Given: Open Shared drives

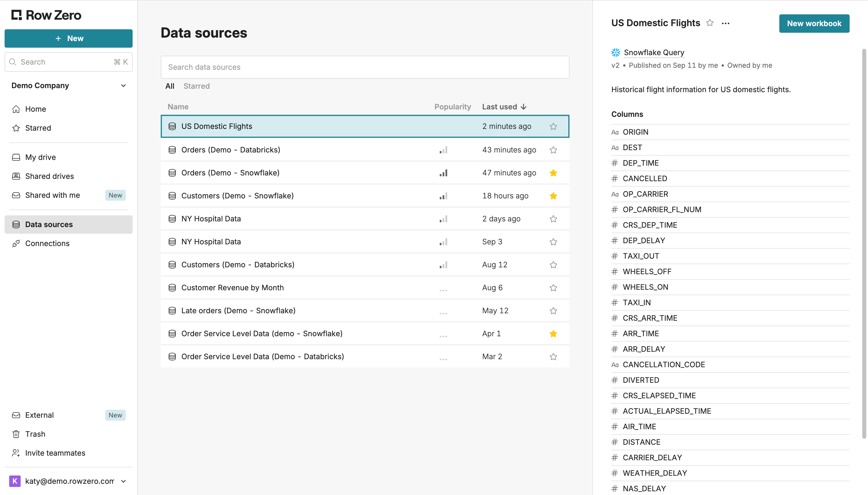Looking at the screenshot, I should (68, 176).
